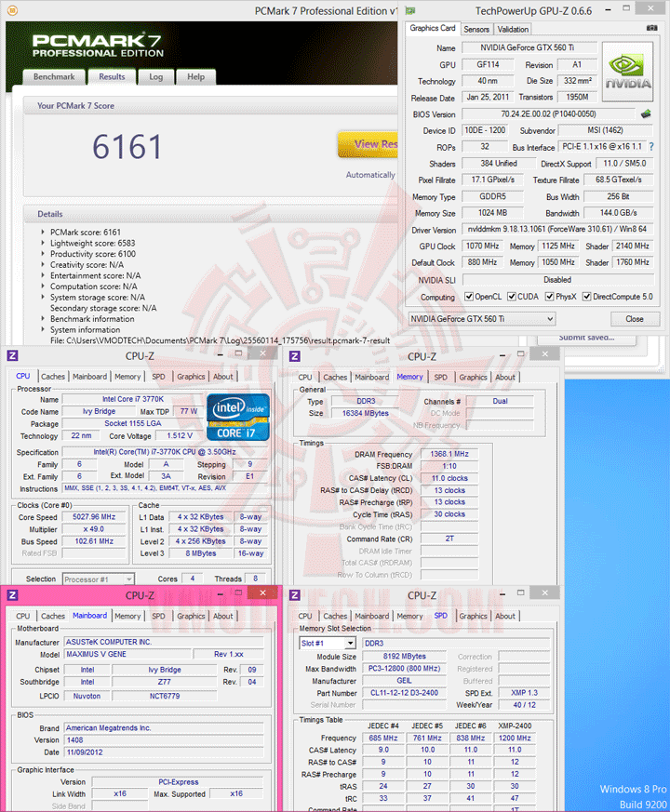This screenshot has height=812, width=670.
Task: Click the GPU-Z title bar app icon
Action: tap(410, 10)
